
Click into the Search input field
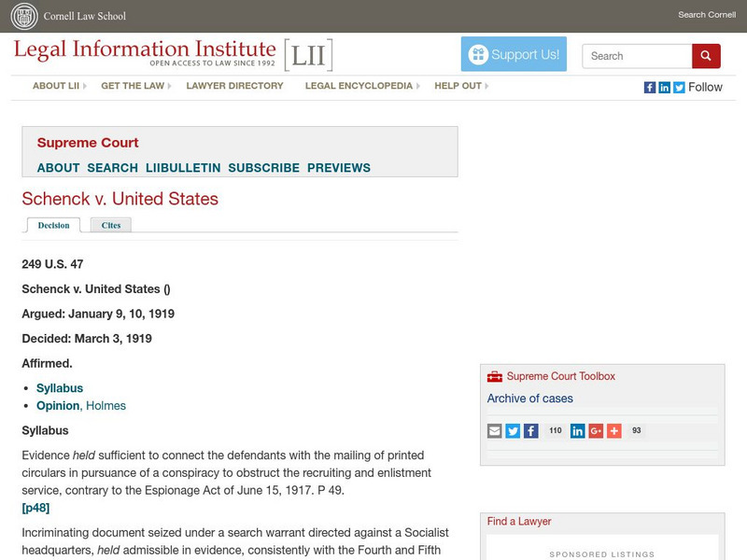tap(637, 56)
